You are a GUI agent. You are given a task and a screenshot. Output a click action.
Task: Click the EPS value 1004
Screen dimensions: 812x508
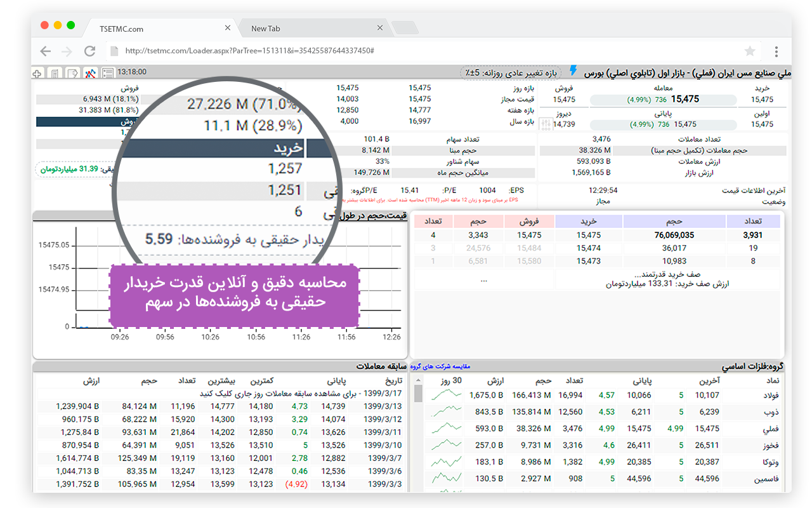(487, 190)
